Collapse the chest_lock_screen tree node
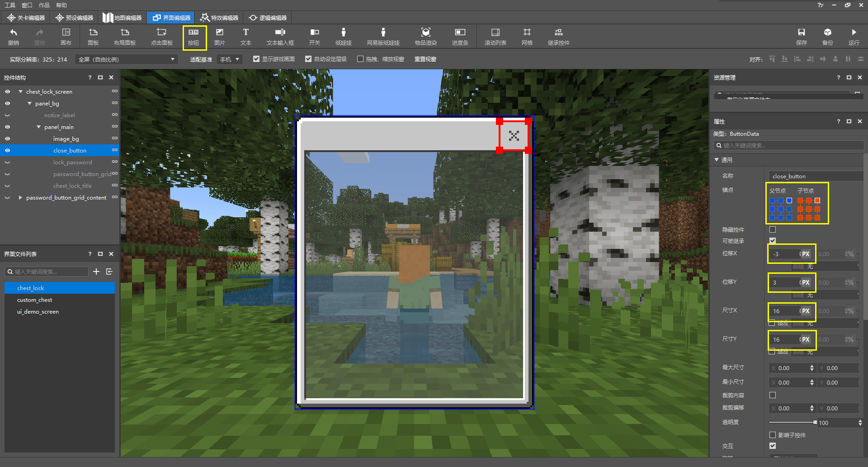Screen dimensions: 868x467 tap(20, 91)
